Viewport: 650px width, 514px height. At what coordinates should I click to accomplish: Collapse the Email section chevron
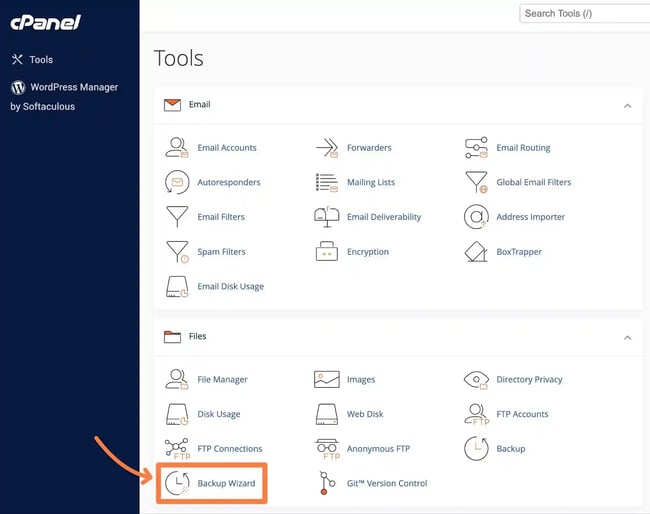[627, 105]
